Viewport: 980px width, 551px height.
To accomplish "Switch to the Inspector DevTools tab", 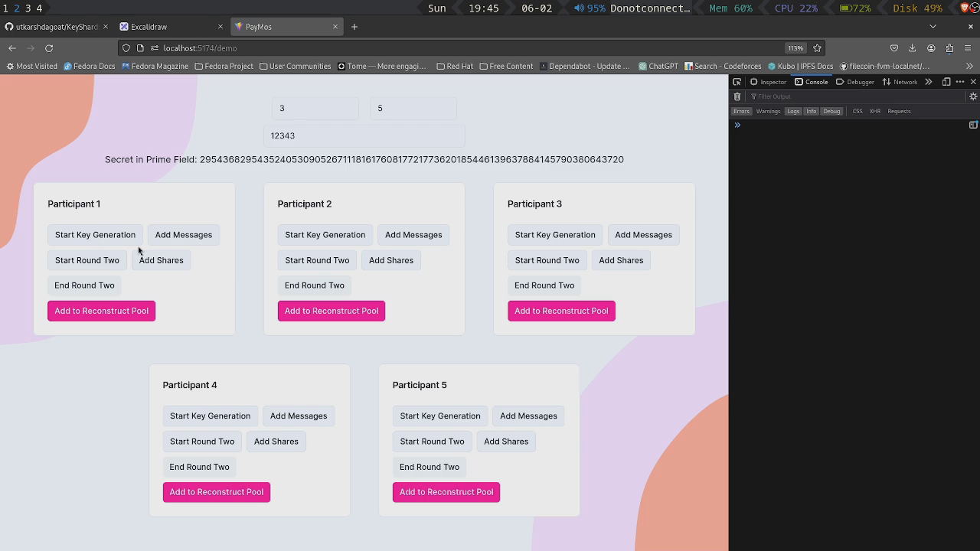I will pos(768,82).
